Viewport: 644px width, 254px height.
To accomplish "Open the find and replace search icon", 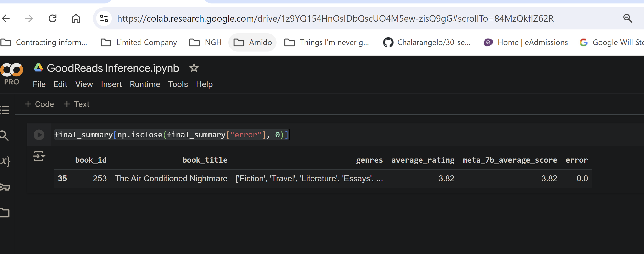I will (x=4, y=136).
